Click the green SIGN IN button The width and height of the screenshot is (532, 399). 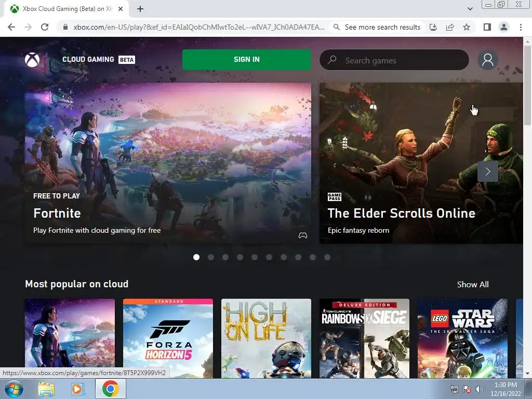(x=247, y=59)
